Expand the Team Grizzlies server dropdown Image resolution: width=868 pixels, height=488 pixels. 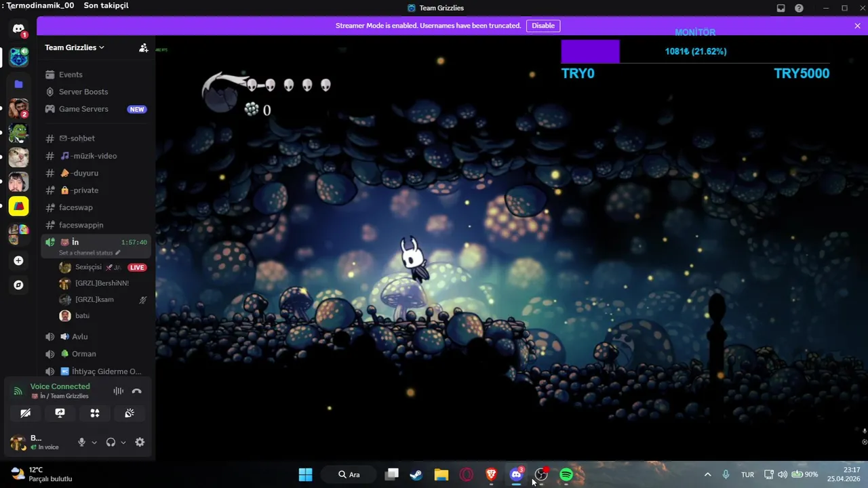coord(75,47)
